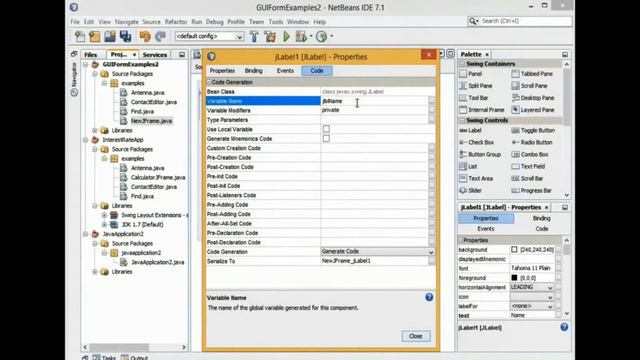The image size is (640, 360).
Task: Select Progress Bar in the Palette
Action: pyautogui.click(x=531, y=191)
